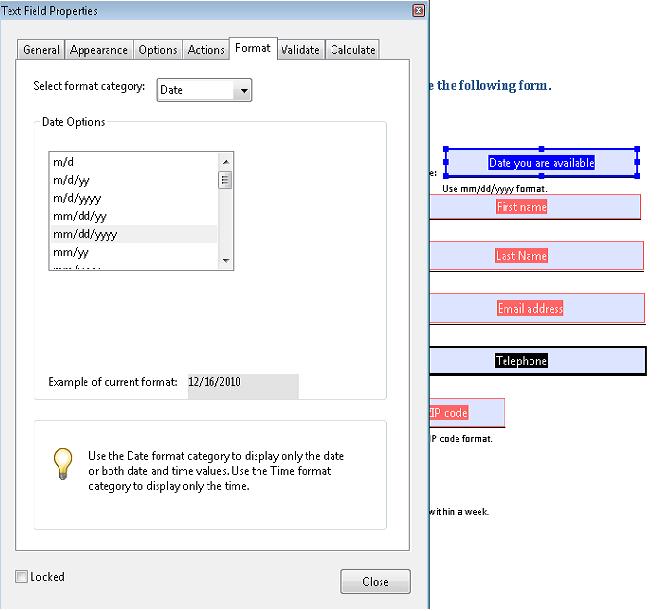Viewport: 661px width, 611px height.
Task: Click the date list scroll down arrow
Action: point(226,260)
